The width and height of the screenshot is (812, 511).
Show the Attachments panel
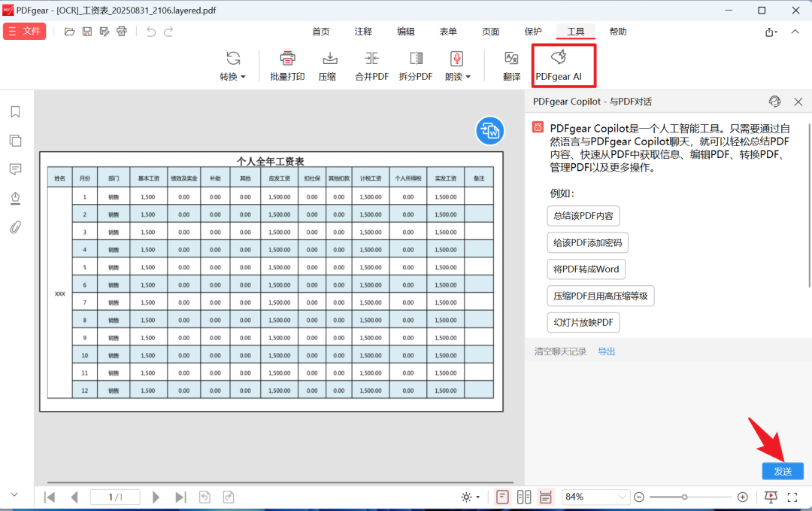click(x=15, y=227)
